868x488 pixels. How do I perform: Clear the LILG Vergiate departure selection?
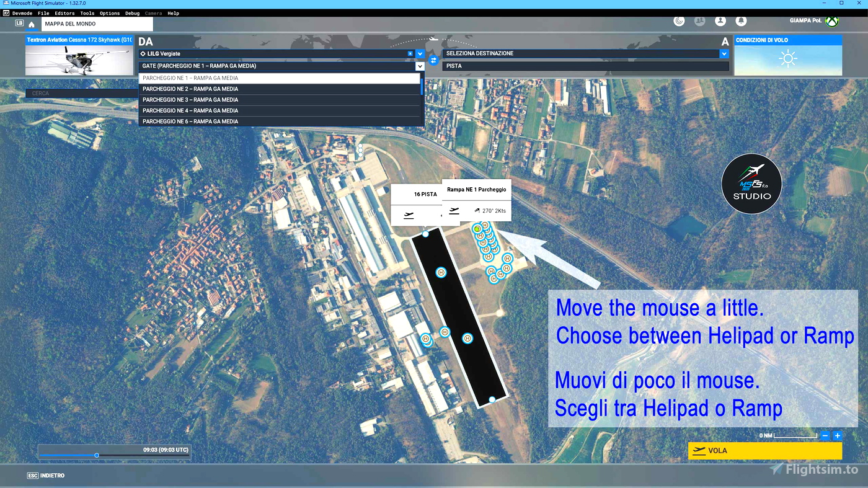(410, 54)
